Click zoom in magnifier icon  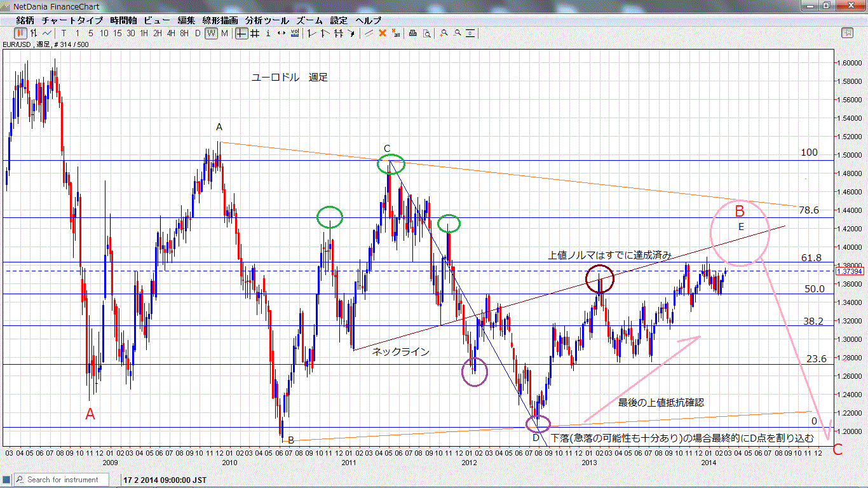pyautogui.click(x=444, y=33)
